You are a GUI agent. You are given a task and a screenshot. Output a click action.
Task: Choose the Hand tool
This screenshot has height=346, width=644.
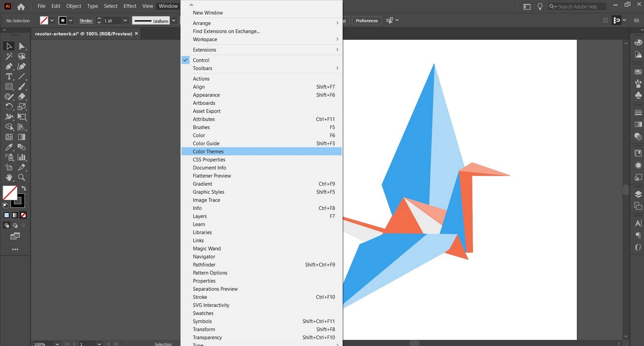click(x=9, y=177)
